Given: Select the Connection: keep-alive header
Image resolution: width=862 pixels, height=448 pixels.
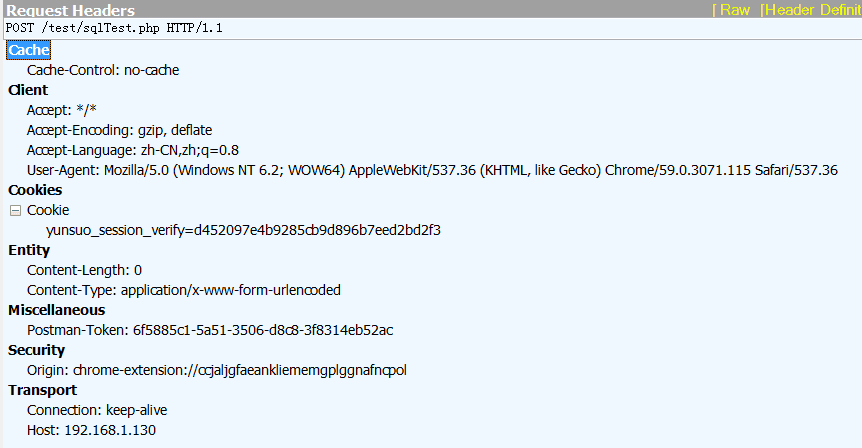Looking at the screenshot, I should coord(97,411).
